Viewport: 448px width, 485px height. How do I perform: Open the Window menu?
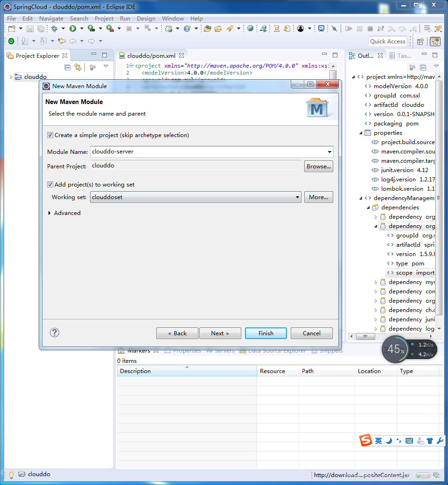(x=173, y=19)
